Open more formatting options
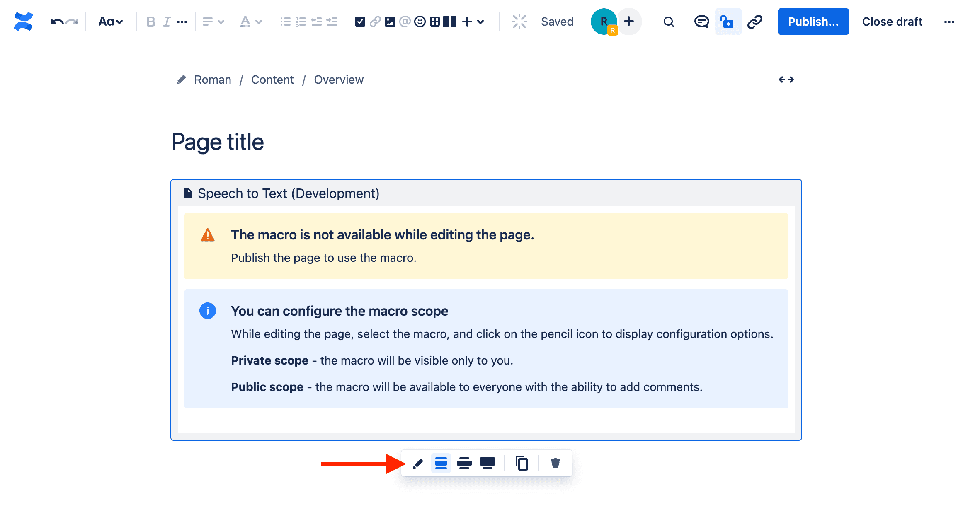This screenshot has height=512, width=980. point(182,22)
